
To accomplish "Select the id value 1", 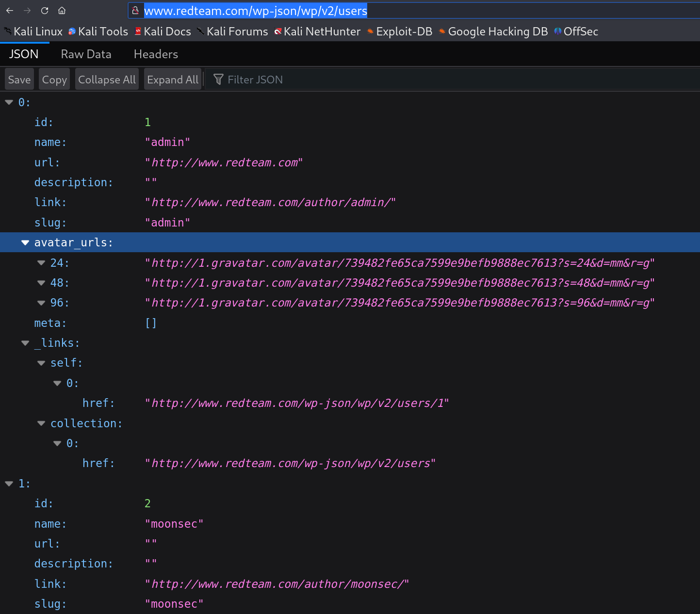I will pos(147,122).
